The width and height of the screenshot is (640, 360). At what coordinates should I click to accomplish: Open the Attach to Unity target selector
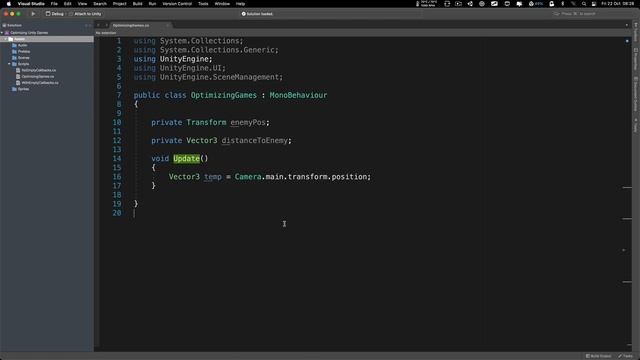(x=85, y=14)
